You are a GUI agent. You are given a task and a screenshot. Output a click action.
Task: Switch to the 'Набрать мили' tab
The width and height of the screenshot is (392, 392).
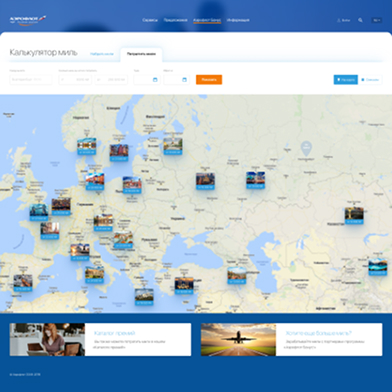[x=102, y=54]
